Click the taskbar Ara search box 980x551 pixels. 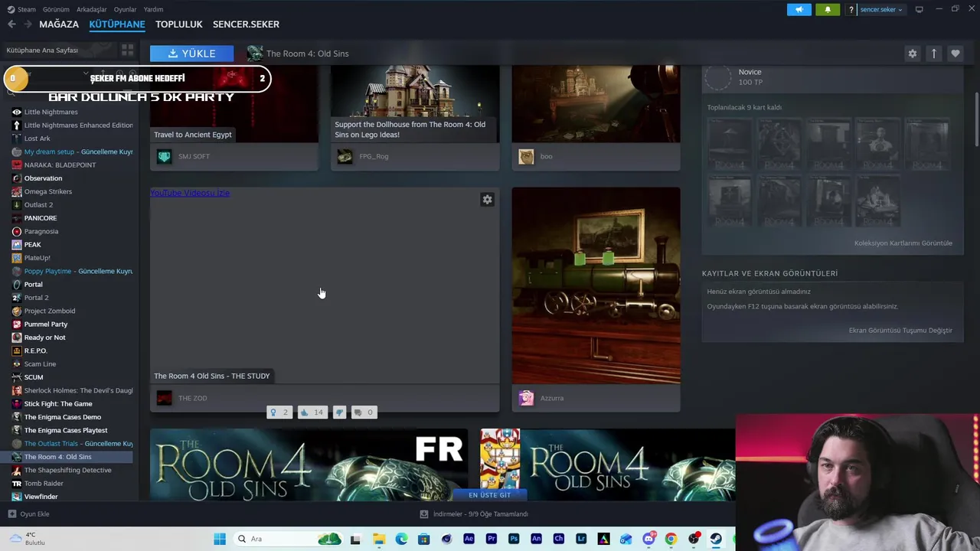pyautogui.click(x=287, y=539)
